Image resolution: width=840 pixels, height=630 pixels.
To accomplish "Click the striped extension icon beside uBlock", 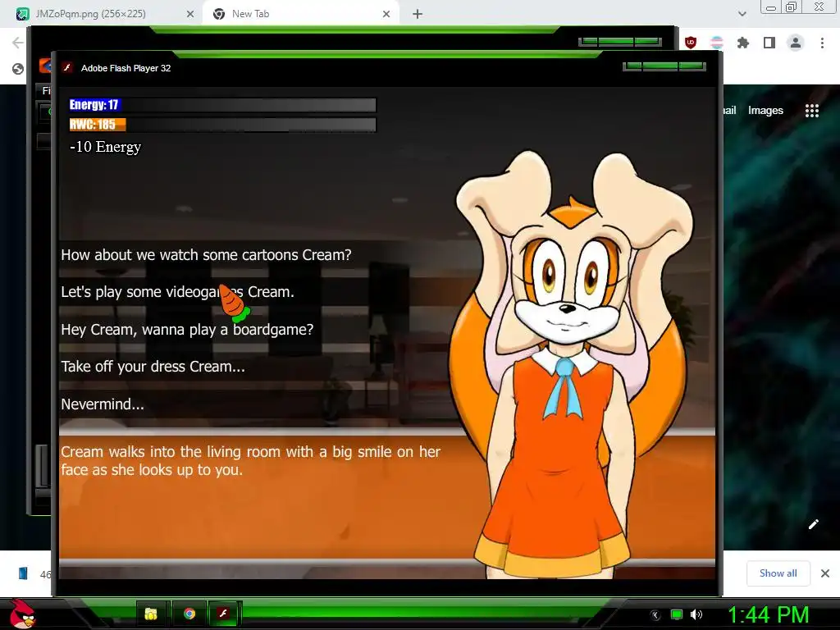I will tap(717, 43).
